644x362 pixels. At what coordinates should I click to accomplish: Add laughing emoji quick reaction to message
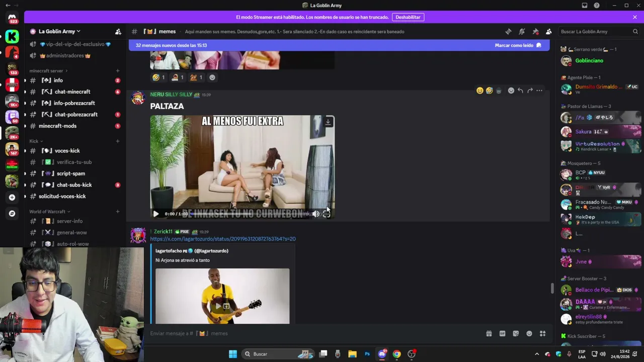(x=479, y=90)
